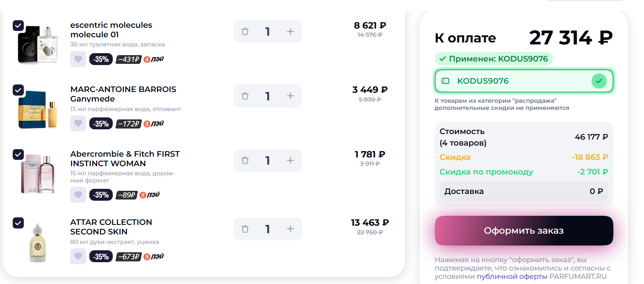Increase Ganymede quantity with plus button
Image resolution: width=644 pixels, height=284 pixels.
click(x=290, y=96)
